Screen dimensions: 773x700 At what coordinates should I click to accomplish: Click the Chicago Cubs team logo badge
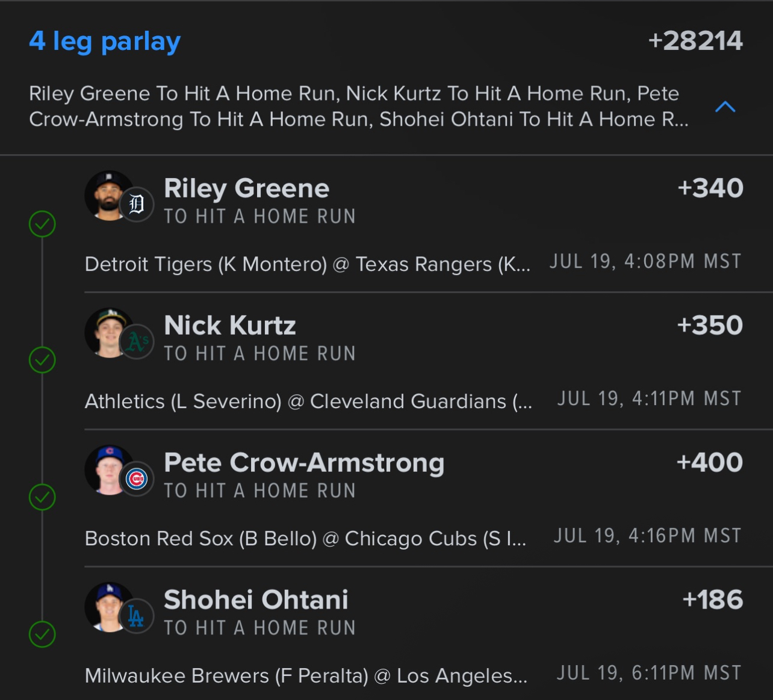point(137,480)
